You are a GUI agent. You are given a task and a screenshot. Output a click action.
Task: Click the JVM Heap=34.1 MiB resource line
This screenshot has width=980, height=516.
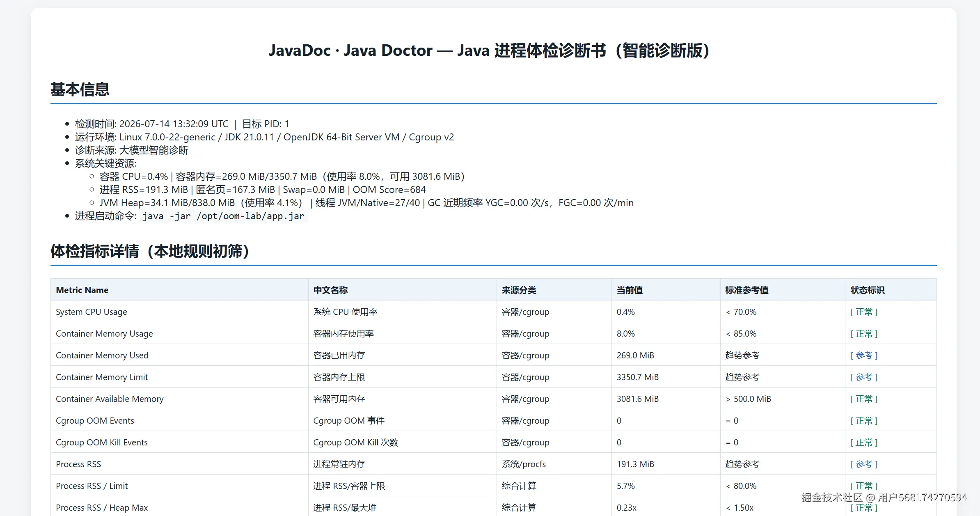(x=366, y=202)
